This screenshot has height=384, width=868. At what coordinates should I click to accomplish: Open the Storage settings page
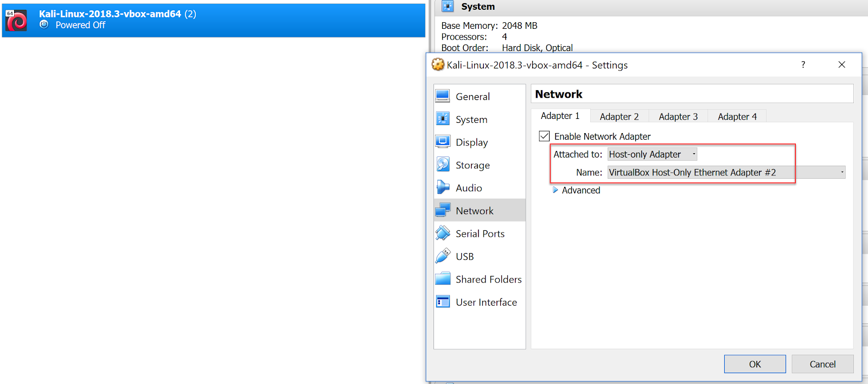(x=480, y=165)
